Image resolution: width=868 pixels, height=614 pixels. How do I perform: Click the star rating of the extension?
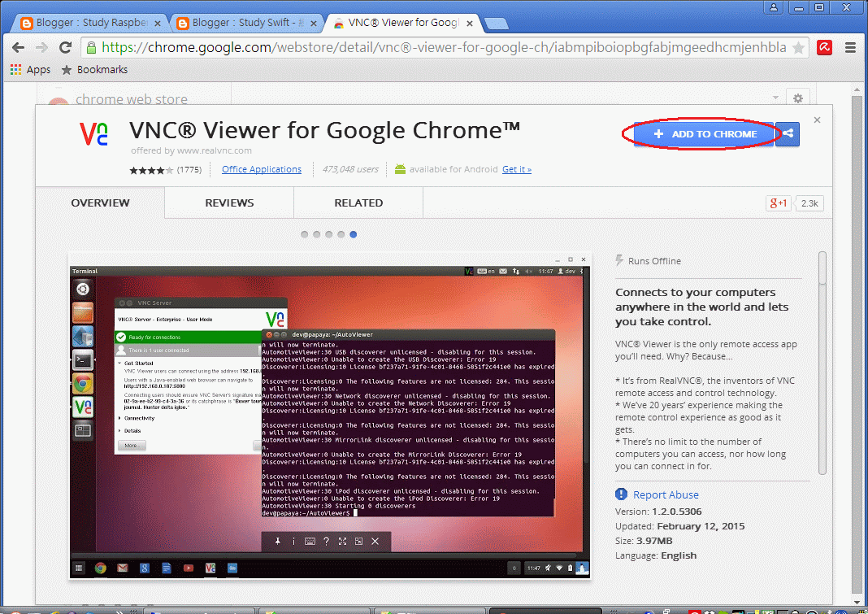coord(151,170)
